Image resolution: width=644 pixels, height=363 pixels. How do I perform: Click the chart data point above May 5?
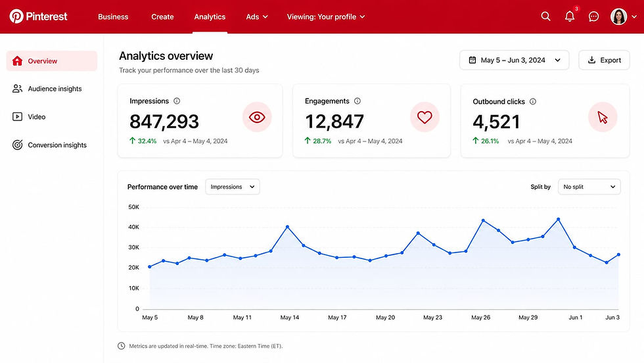[150, 267]
